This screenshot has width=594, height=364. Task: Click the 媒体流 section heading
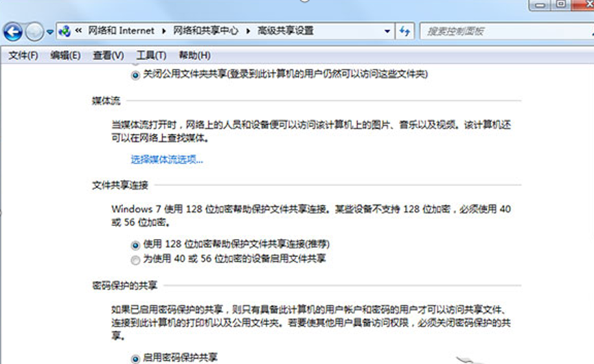(106, 101)
